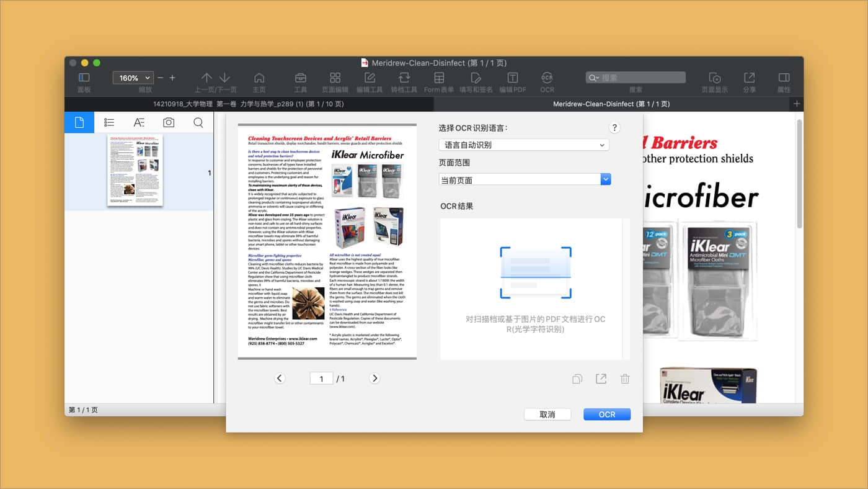This screenshot has height=489, width=868.
Task: Switch to Meridrew-Clean-Disinfect tab
Action: pyautogui.click(x=611, y=104)
